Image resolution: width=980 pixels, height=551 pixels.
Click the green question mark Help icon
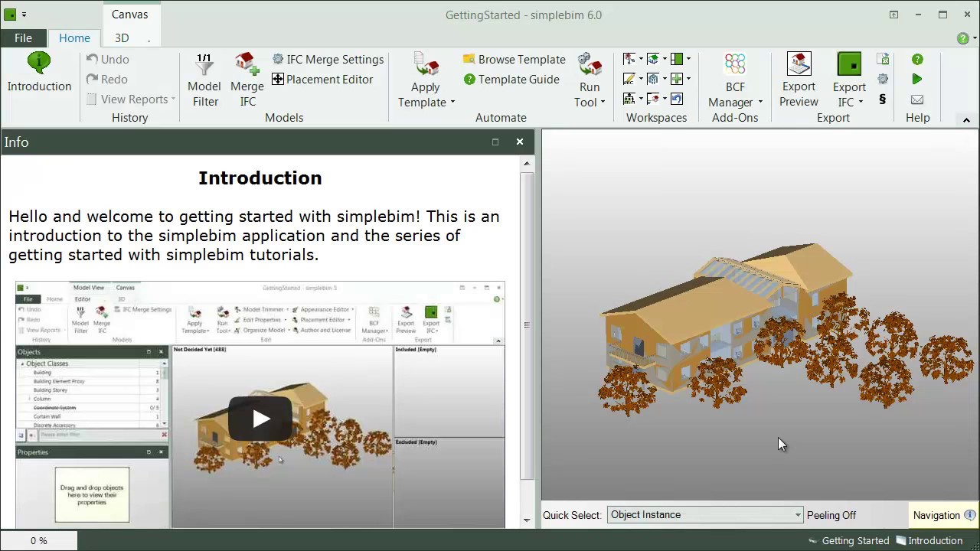(x=917, y=60)
